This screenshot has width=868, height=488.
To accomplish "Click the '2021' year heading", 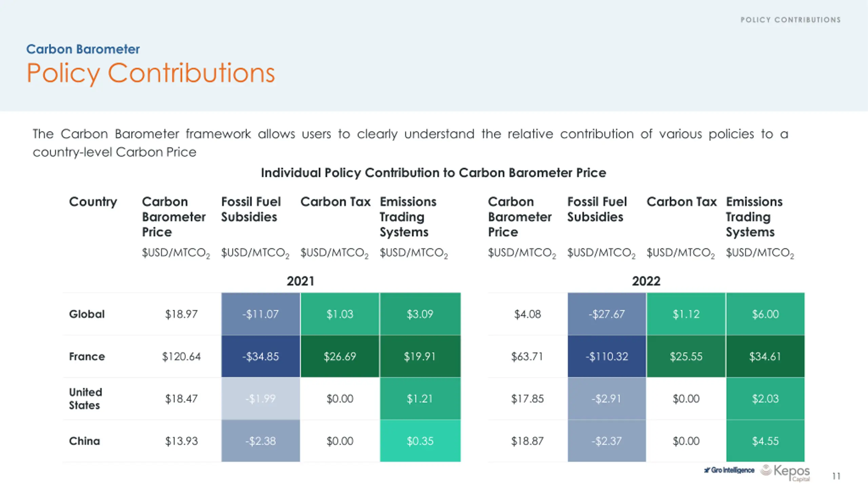I will tap(300, 281).
